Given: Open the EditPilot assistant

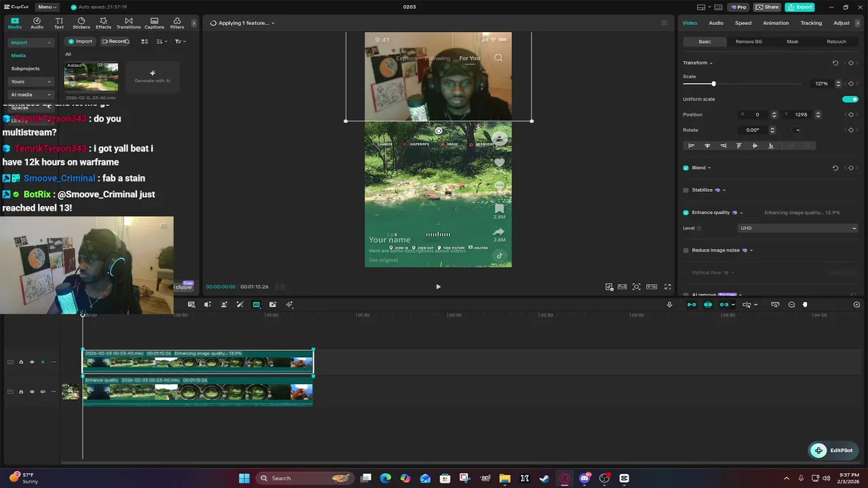Looking at the screenshot, I should tap(834, 451).
